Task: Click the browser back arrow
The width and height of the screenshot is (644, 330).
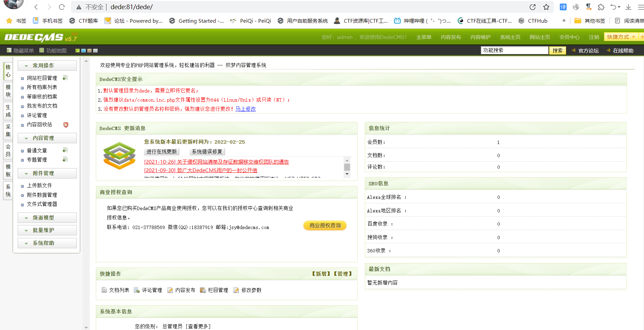Action: (36, 7)
